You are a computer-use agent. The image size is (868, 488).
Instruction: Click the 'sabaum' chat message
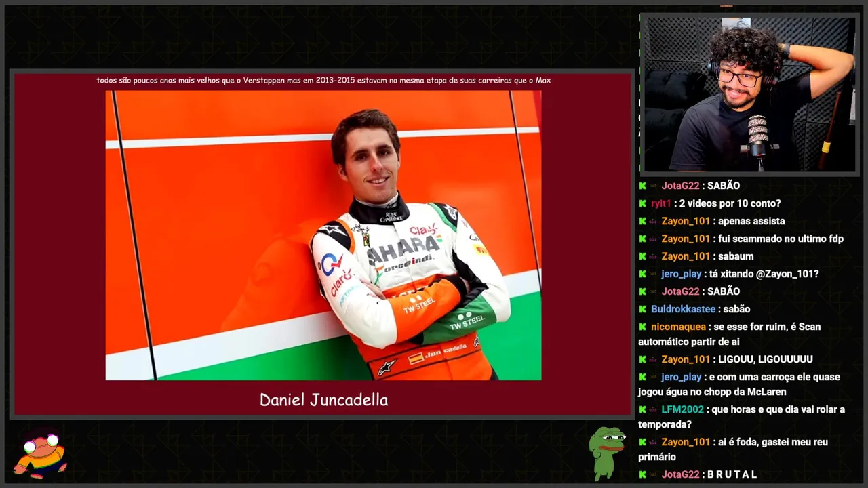[736, 256]
